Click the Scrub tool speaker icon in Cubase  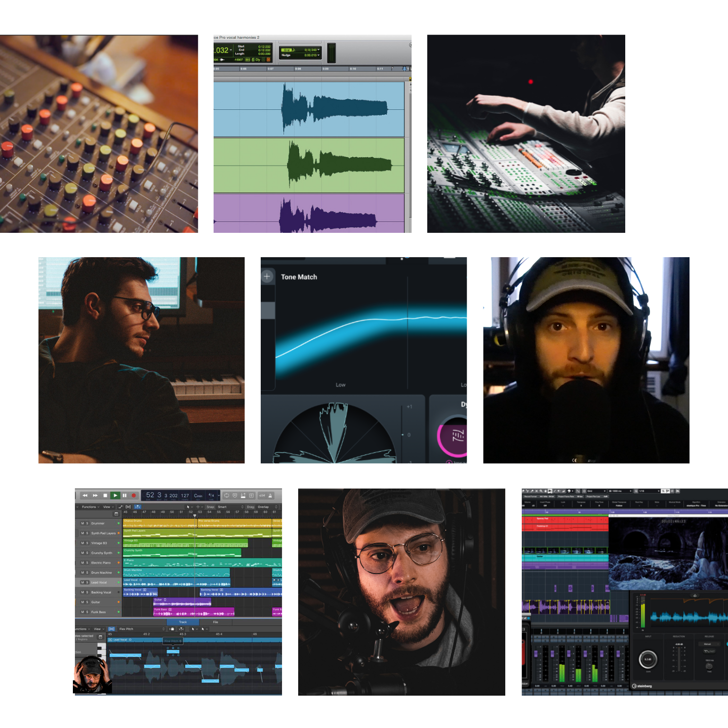[x=559, y=491]
